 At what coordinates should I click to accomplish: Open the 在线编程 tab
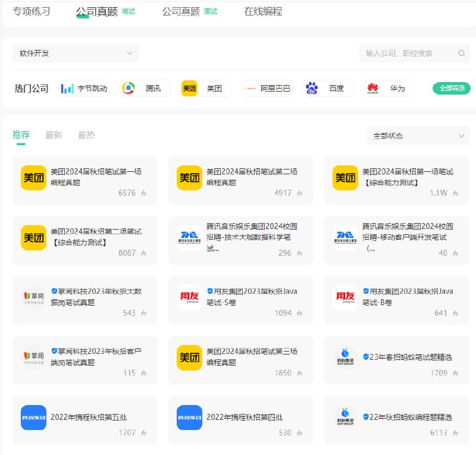262,11
